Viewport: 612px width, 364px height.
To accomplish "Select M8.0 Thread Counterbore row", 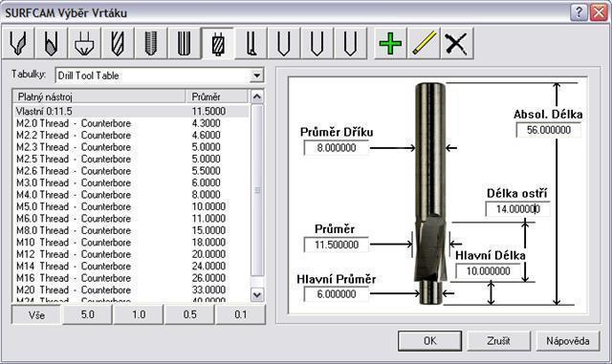I will tap(131, 230).
